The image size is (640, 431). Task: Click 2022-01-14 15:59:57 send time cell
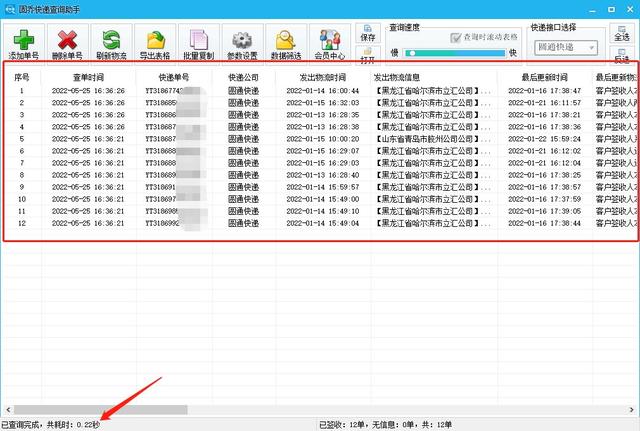(322, 187)
